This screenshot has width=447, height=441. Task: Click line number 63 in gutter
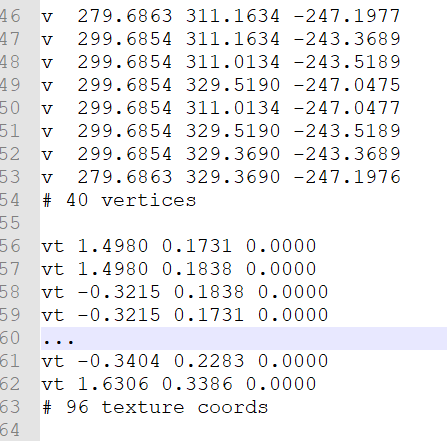tap(10, 407)
